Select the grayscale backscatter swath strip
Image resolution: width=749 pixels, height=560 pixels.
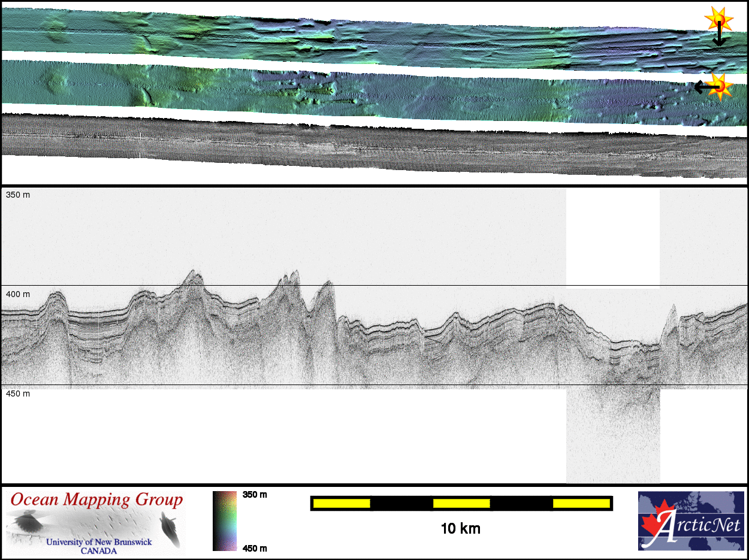360,147
